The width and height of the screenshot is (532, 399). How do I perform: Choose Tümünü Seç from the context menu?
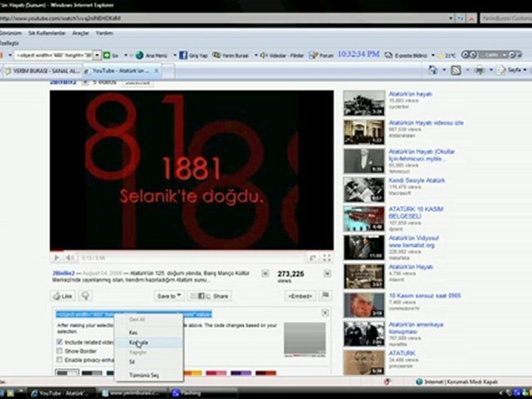pos(149,375)
